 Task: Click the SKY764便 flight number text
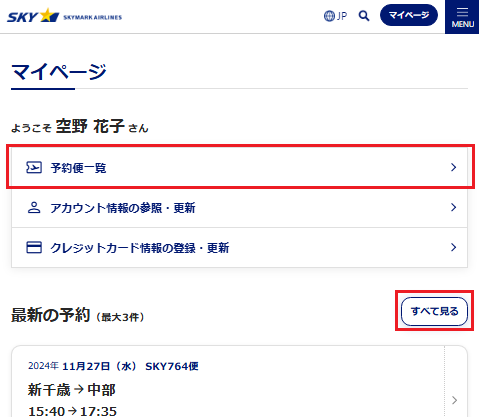coord(172,366)
